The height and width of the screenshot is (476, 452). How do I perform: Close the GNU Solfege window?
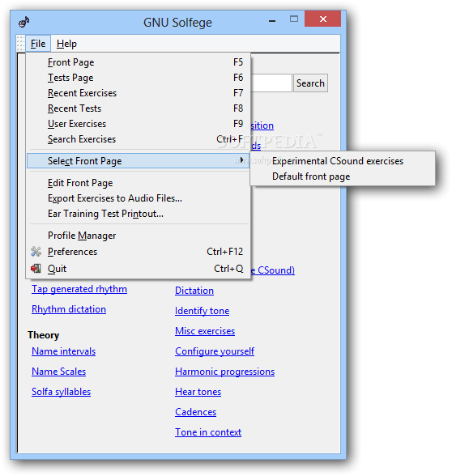[323, 19]
